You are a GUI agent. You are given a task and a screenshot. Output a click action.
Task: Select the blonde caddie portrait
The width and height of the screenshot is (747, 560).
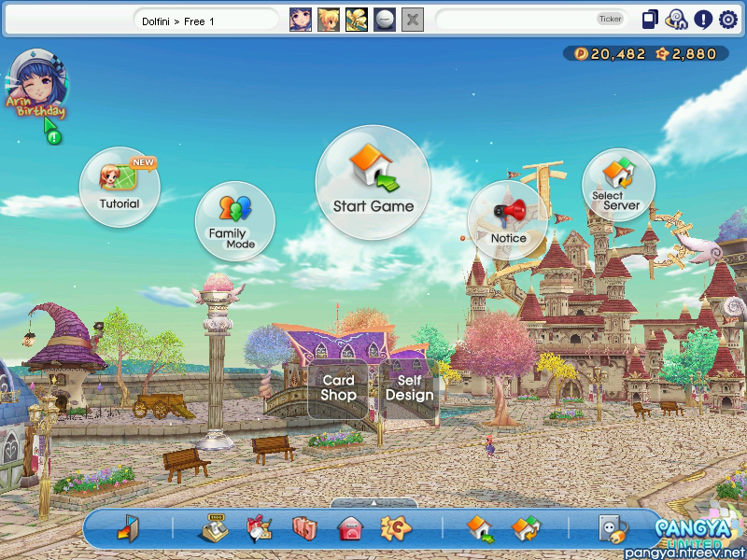coord(329,20)
